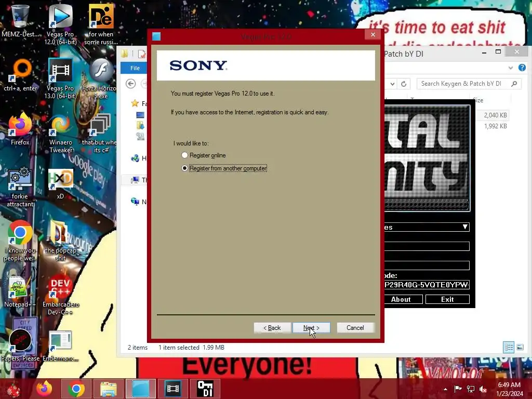Open 'ctrl+a, enter' desktop shortcut
Image resolution: width=532 pixels, height=399 pixels.
pos(20,75)
